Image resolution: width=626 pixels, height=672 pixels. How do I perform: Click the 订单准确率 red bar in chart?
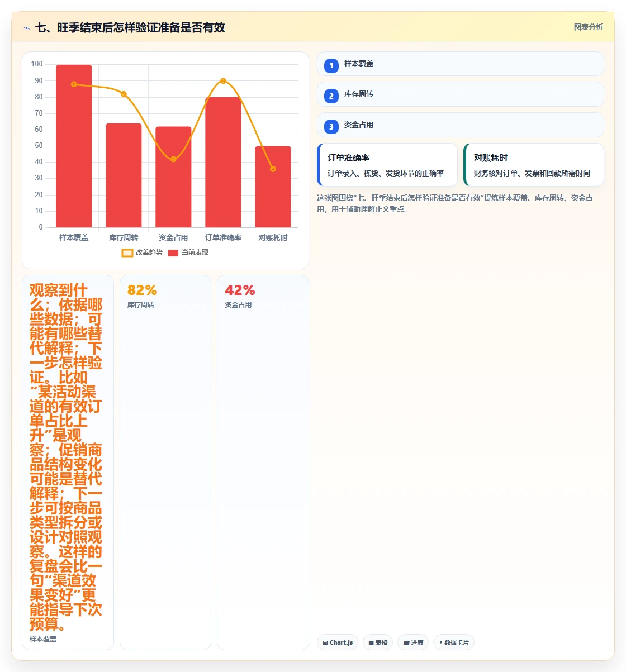point(223,163)
